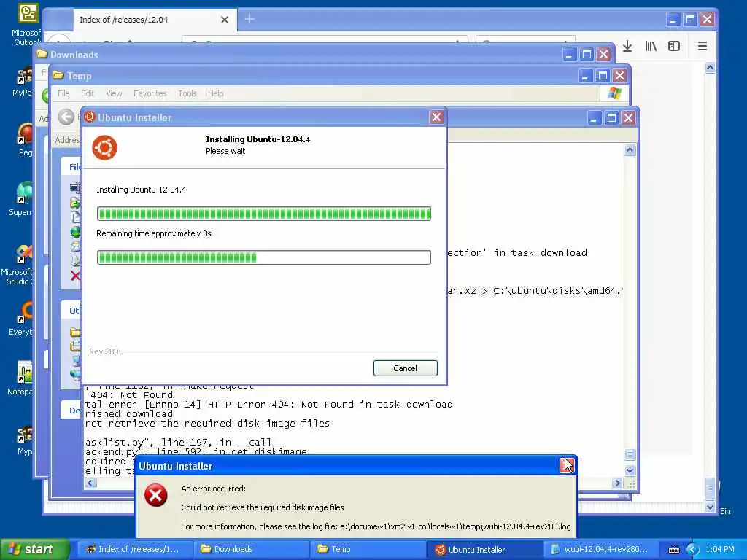Click the Downloads window folder icon
The image size is (747, 560).
point(42,54)
